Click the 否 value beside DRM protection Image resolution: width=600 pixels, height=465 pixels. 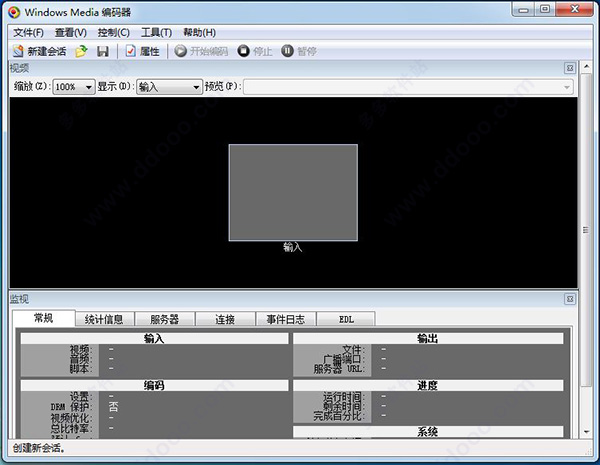coord(114,407)
